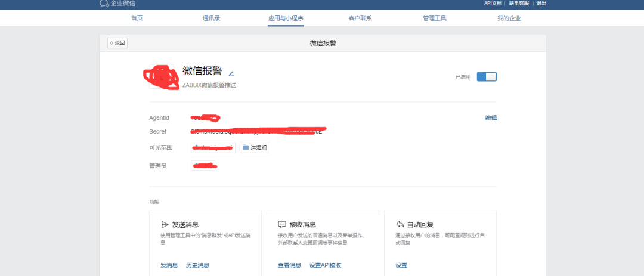
Task: Click the 编辑 link
Action: [491, 118]
